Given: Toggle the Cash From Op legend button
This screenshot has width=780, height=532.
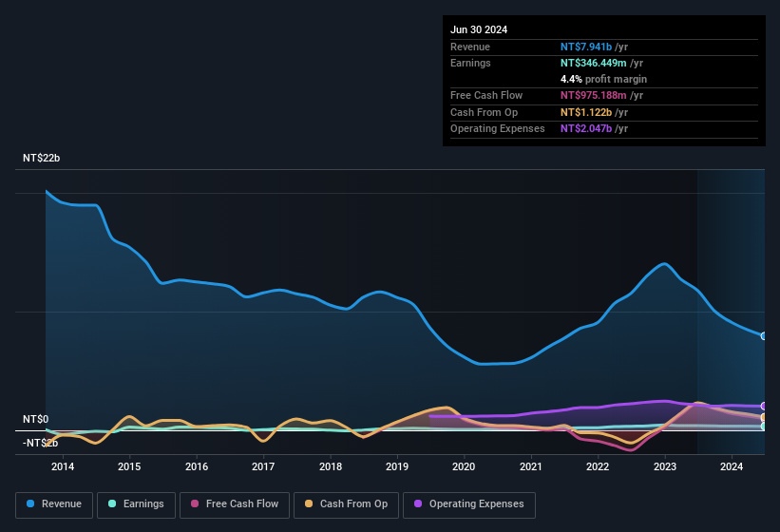Looking at the screenshot, I should tap(346, 504).
